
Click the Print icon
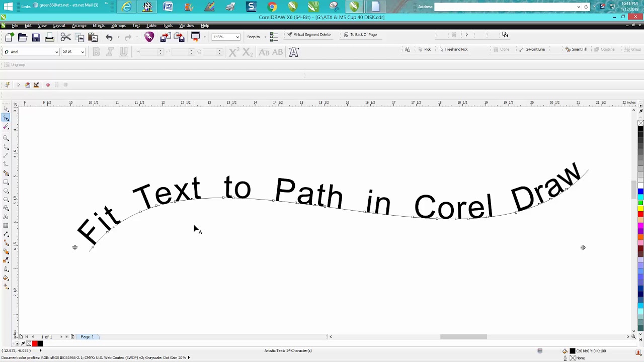(x=49, y=37)
